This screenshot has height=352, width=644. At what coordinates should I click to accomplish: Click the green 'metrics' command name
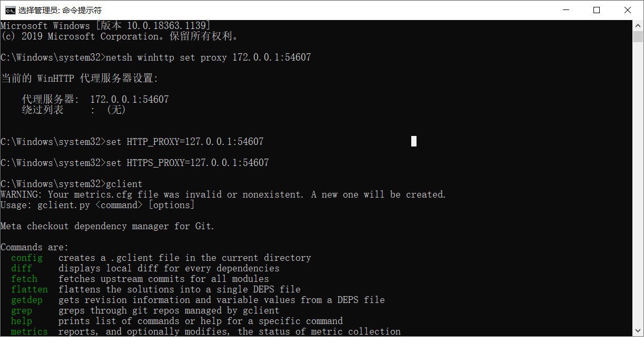29,331
